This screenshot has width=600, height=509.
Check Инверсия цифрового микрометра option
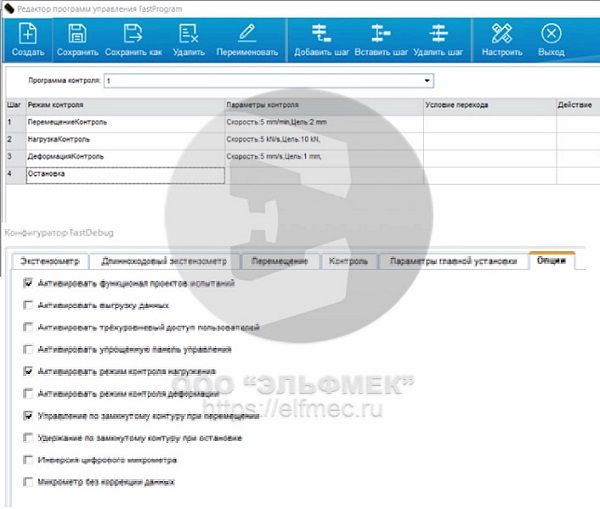tap(28, 460)
